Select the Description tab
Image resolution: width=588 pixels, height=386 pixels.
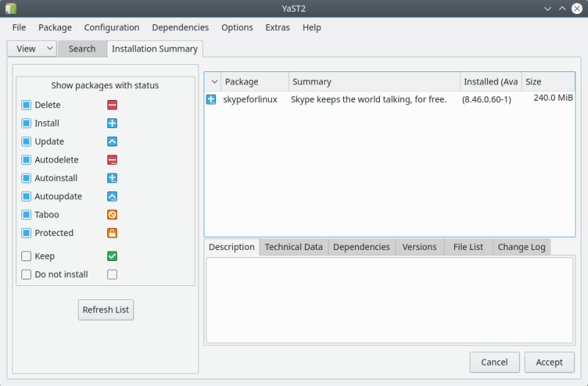pyautogui.click(x=232, y=247)
